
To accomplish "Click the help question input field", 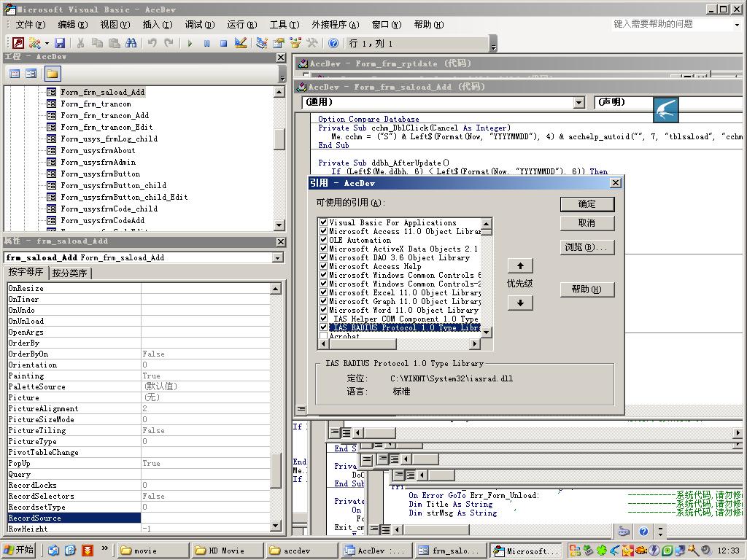I will pyautogui.click(x=672, y=24).
